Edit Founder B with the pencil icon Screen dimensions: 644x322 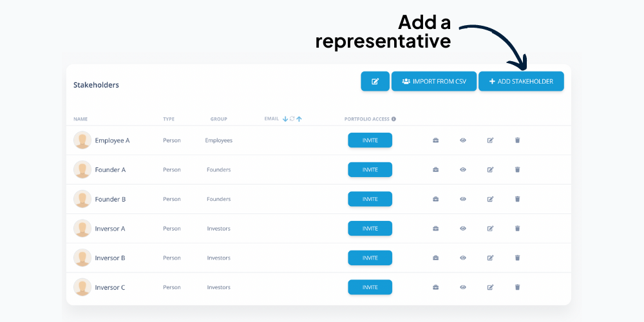tap(490, 199)
